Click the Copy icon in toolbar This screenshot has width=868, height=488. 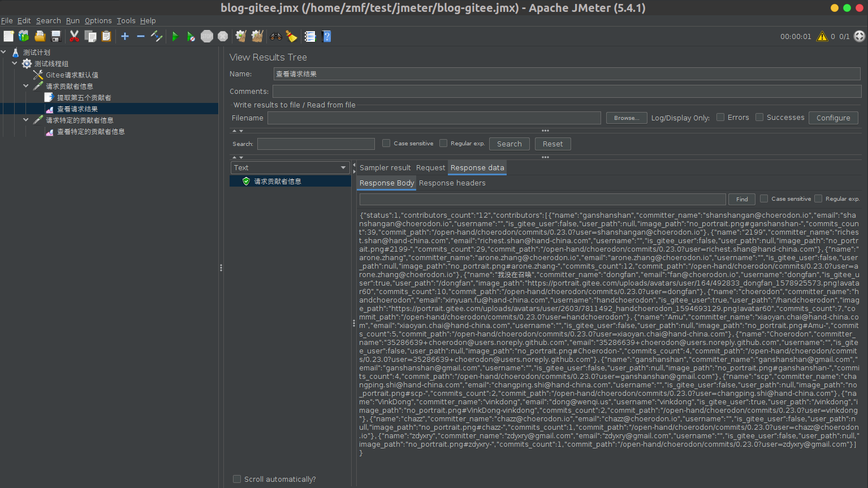[x=90, y=36]
